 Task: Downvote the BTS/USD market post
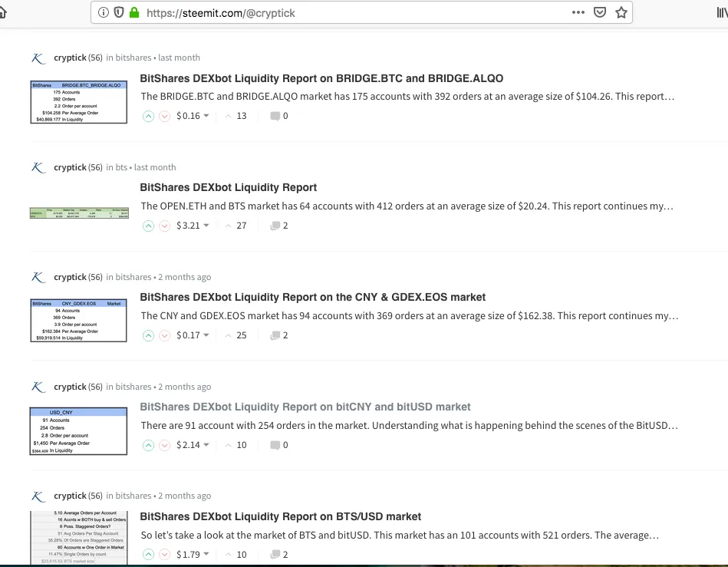coord(164,555)
